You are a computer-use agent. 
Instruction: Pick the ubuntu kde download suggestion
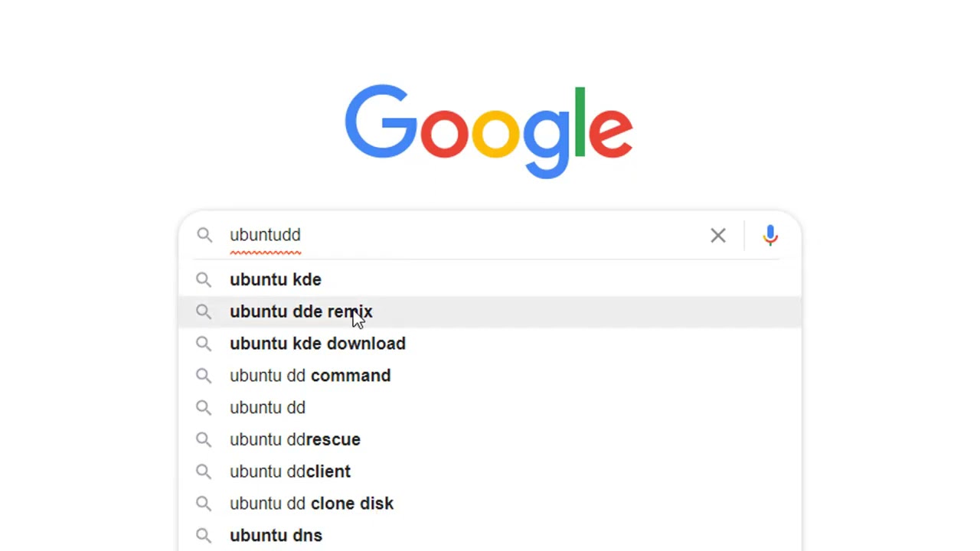point(490,344)
